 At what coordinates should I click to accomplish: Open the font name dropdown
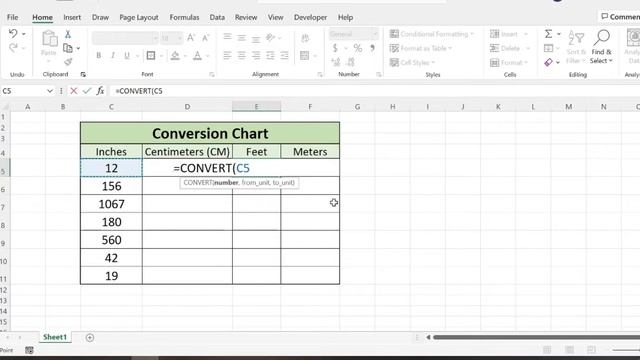[x=155, y=38]
